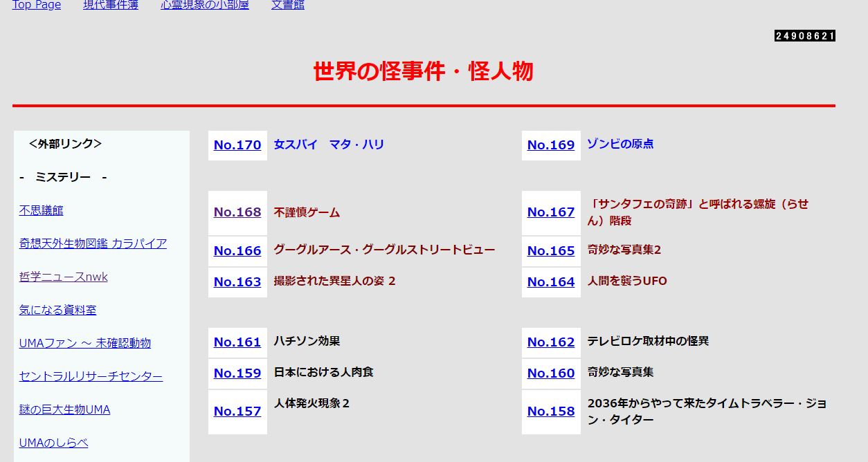The image size is (868, 462).
Task: Open the Top Page navigation link
Action: 37,5
